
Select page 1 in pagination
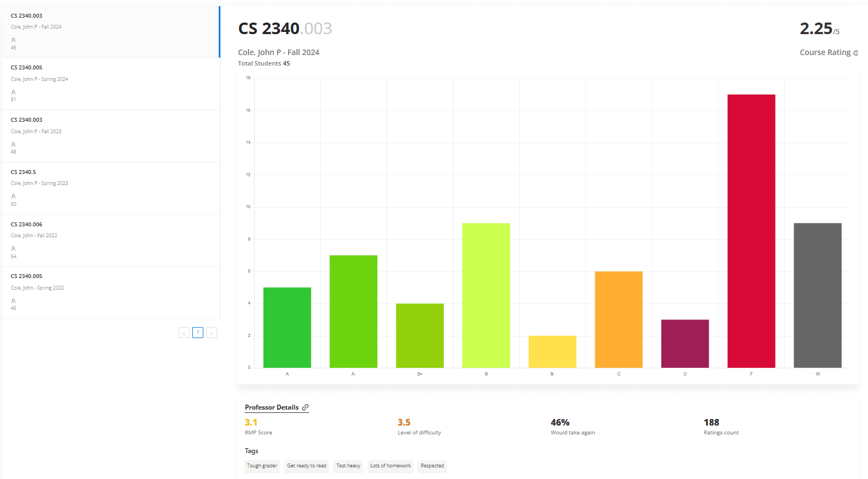(x=198, y=333)
